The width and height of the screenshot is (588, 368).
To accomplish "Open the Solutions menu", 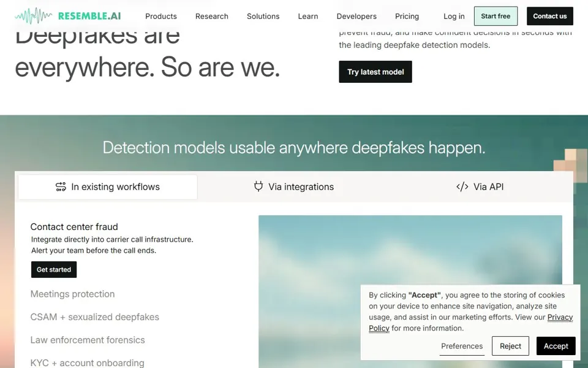I will point(263,16).
